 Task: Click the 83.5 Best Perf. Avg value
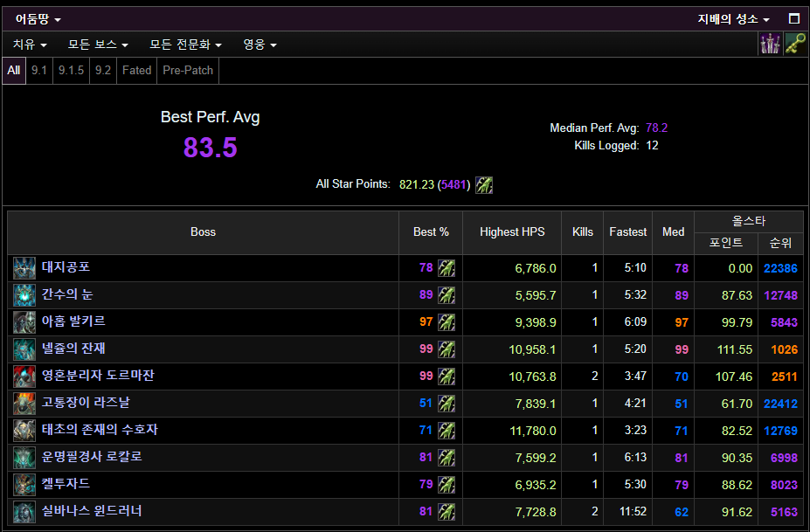click(211, 148)
